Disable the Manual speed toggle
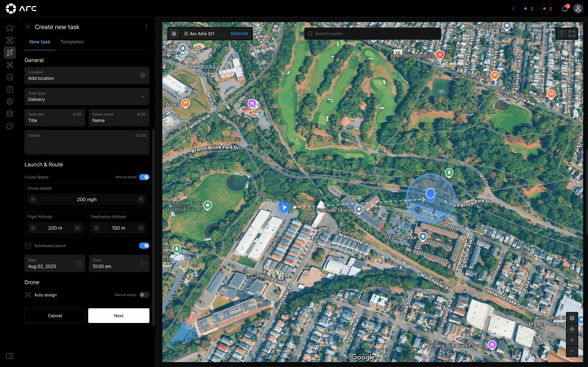The image size is (588, 367). [x=144, y=177]
